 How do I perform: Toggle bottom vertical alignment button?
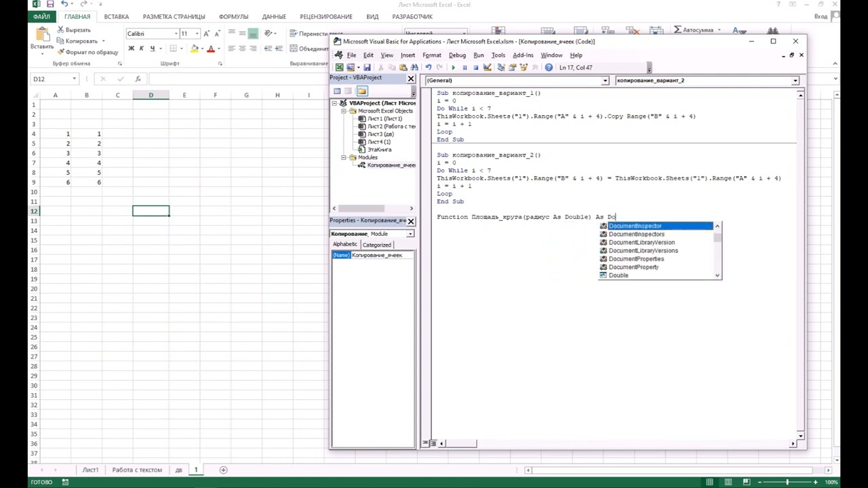(x=253, y=33)
